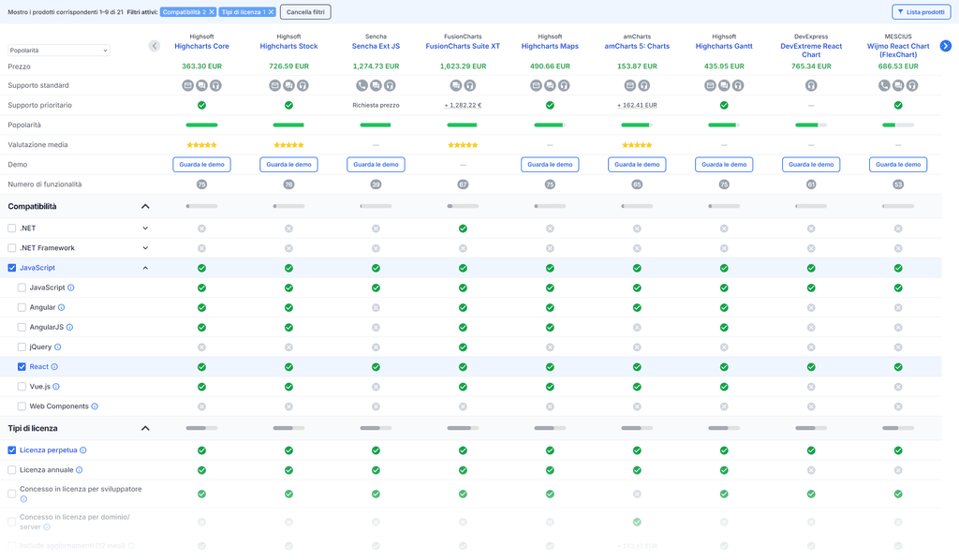Open the DevExtreme React Chart link
The image size is (959, 560).
(811, 51)
